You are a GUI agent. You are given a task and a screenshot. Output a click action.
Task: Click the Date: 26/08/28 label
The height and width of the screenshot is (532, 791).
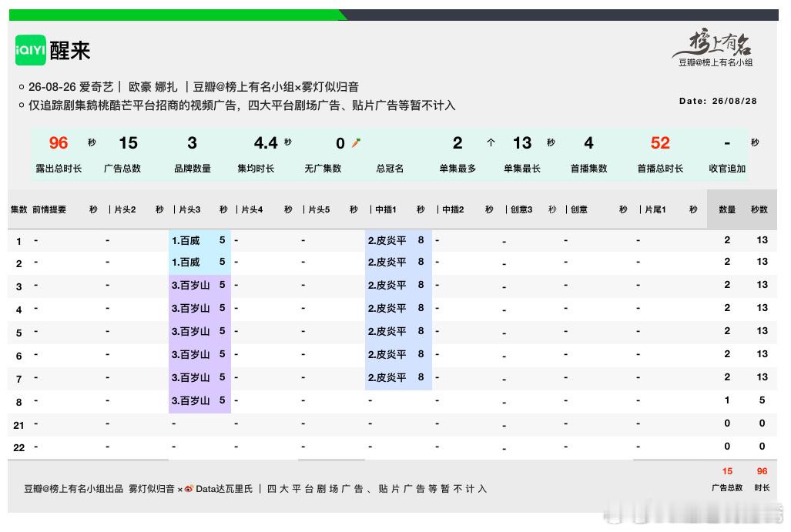tap(718, 101)
